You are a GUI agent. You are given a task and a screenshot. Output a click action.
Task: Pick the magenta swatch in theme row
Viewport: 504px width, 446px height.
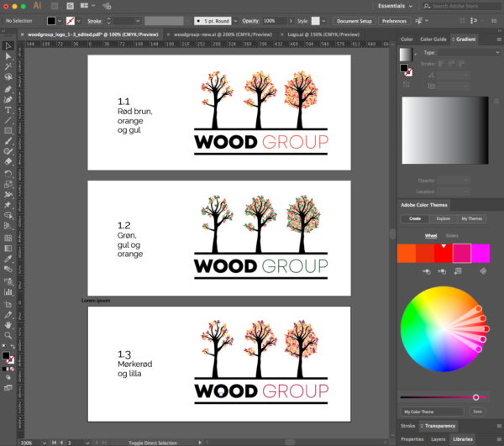480,253
